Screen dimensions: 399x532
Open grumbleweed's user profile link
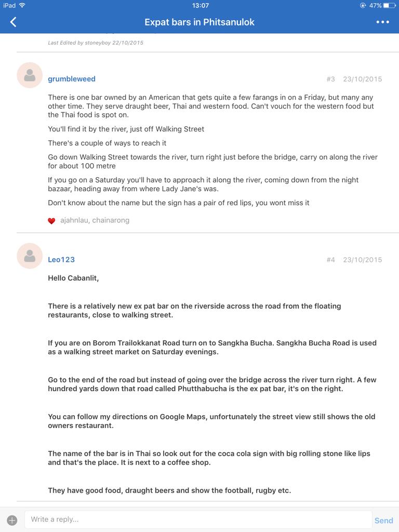pyautogui.click(x=72, y=79)
